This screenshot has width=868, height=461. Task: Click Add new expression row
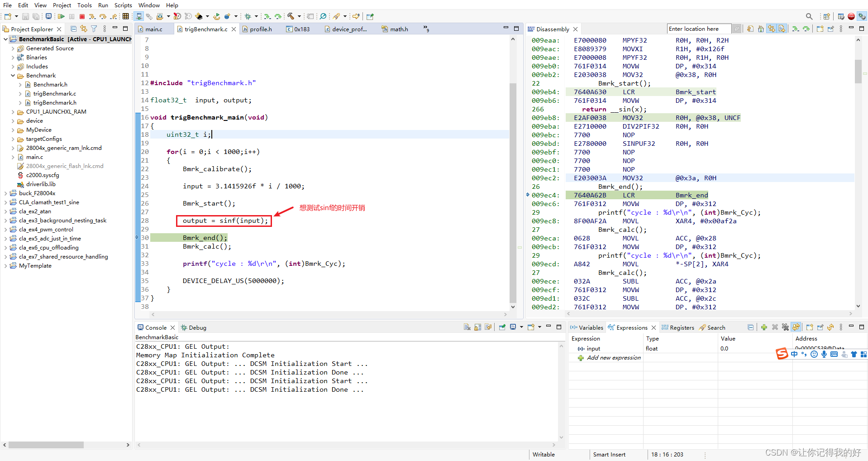point(614,358)
